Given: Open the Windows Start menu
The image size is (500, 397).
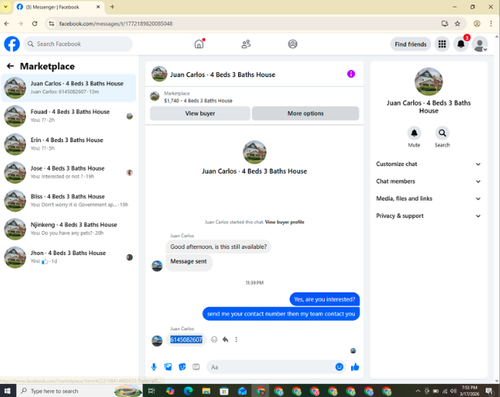Looking at the screenshot, I should [7, 391].
